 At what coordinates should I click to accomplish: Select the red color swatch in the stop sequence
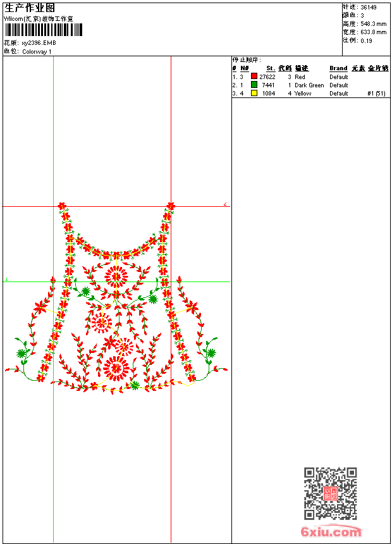(x=254, y=77)
